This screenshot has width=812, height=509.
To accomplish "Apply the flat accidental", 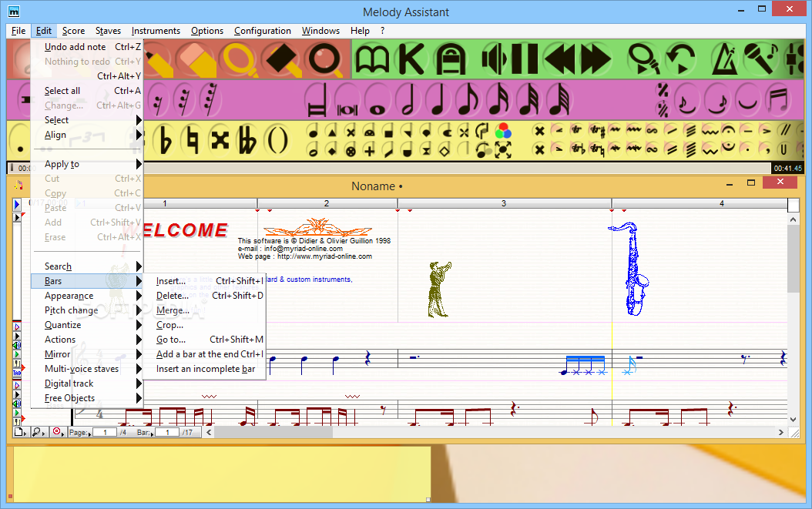I will coord(165,140).
